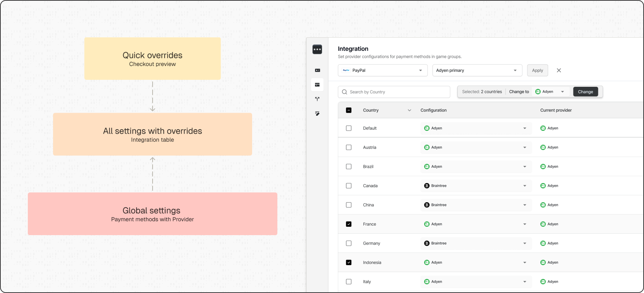Click the Italy country name

tap(367, 282)
